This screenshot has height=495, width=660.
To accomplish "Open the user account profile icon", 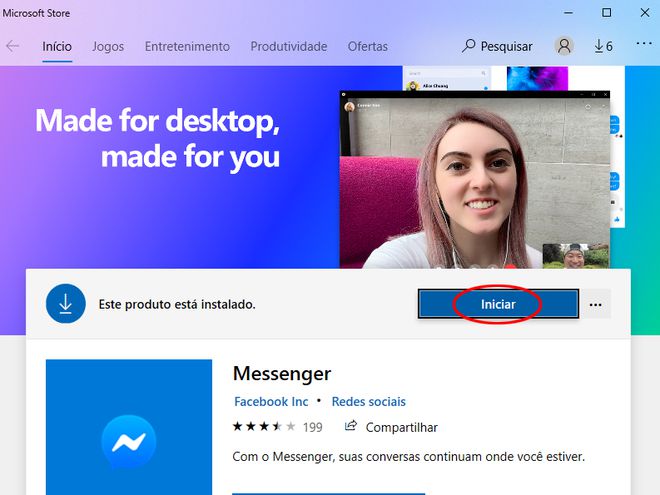I will coord(564,46).
